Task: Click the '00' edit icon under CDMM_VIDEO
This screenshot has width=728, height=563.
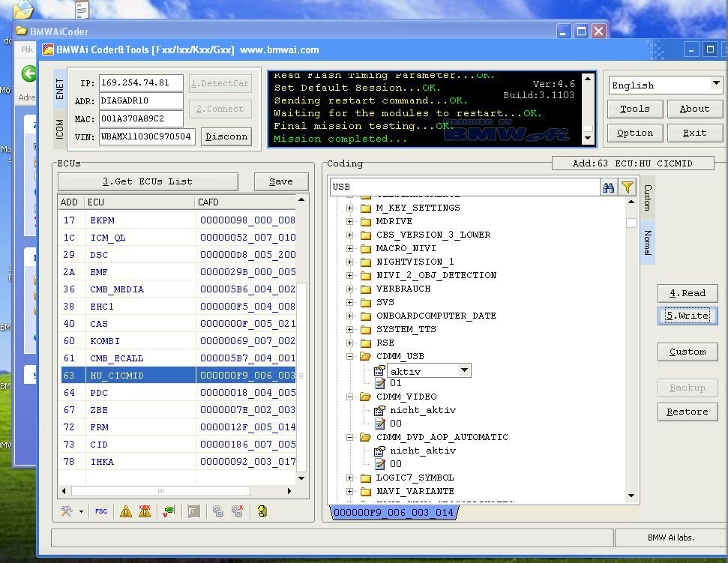Action: tap(380, 424)
